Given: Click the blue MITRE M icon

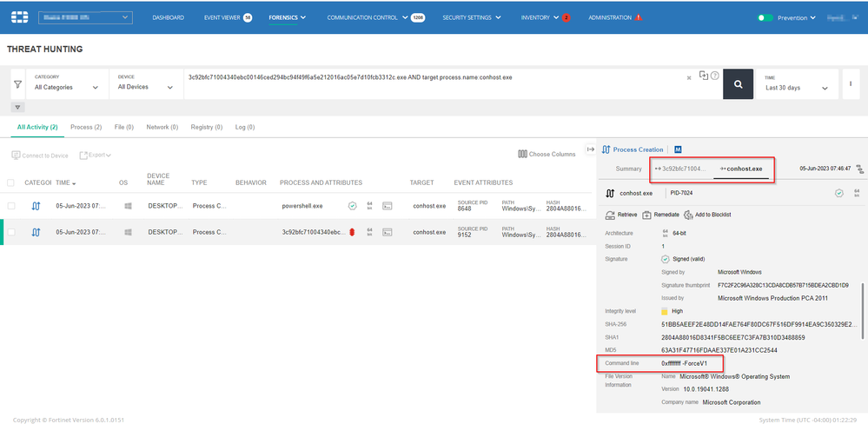Looking at the screenshot, I should (x=678, y=149).
